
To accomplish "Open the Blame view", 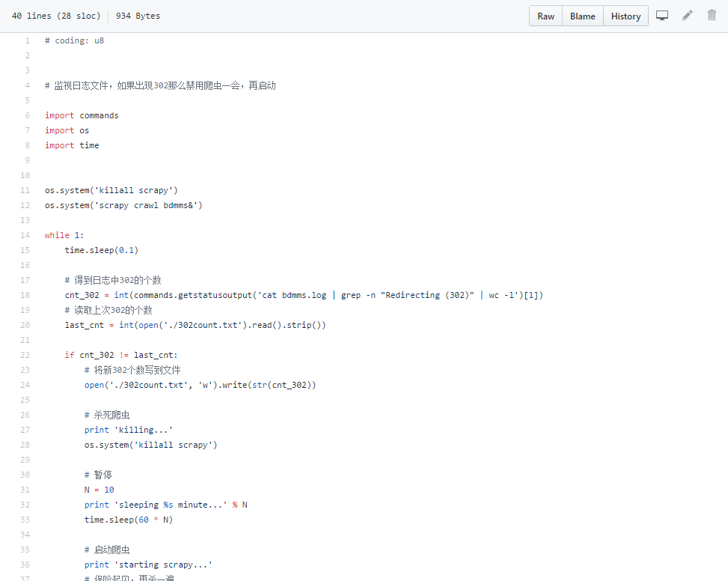I will 583,16.
